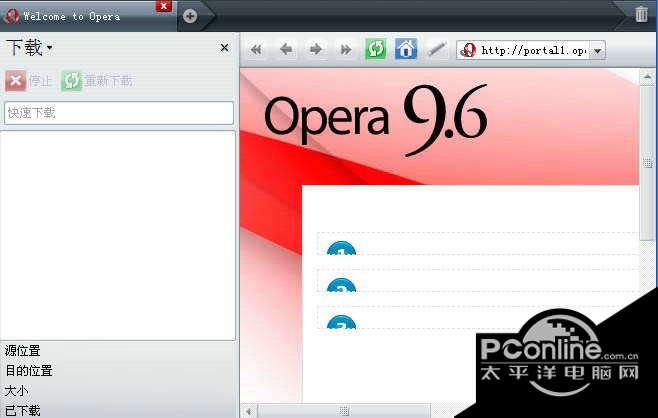Screen dimensions: 658x418
Task: Close the Welcome to Opera tab
Action: 164,6
